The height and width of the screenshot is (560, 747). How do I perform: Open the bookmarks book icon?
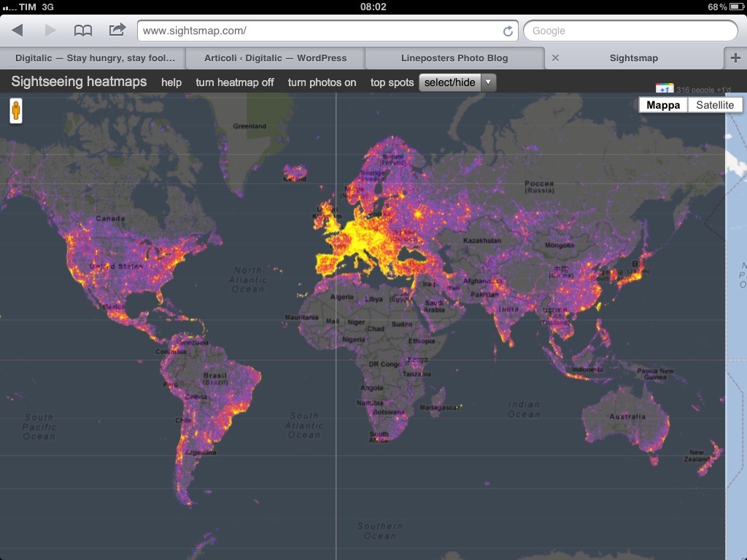tap(83, 31)
